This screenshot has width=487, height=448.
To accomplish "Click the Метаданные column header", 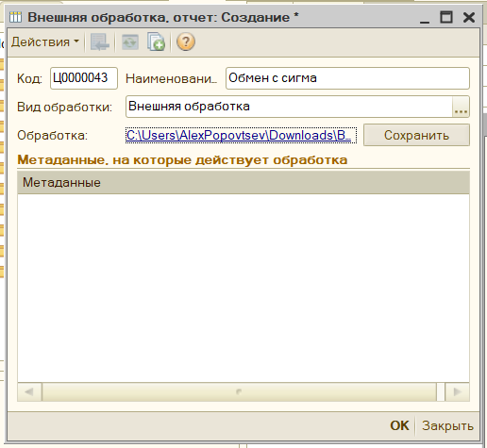I will click(x=243, y=182).
